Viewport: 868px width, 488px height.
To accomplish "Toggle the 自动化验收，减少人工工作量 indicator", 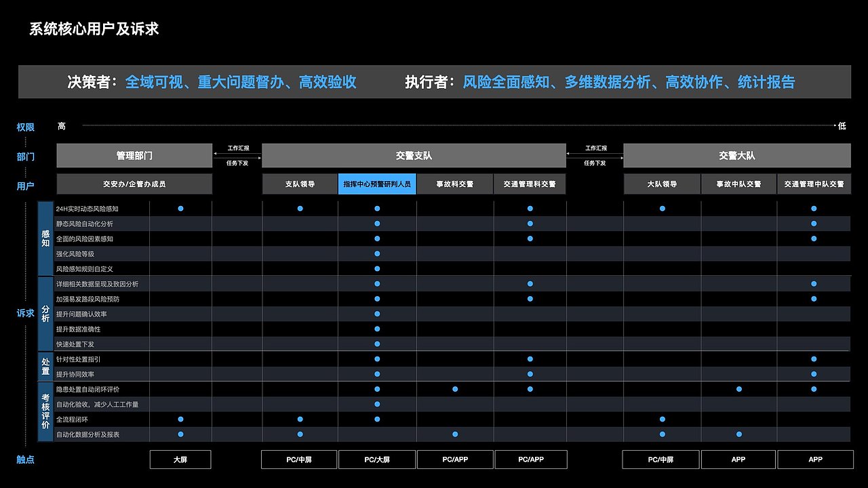I will [377, 403].
